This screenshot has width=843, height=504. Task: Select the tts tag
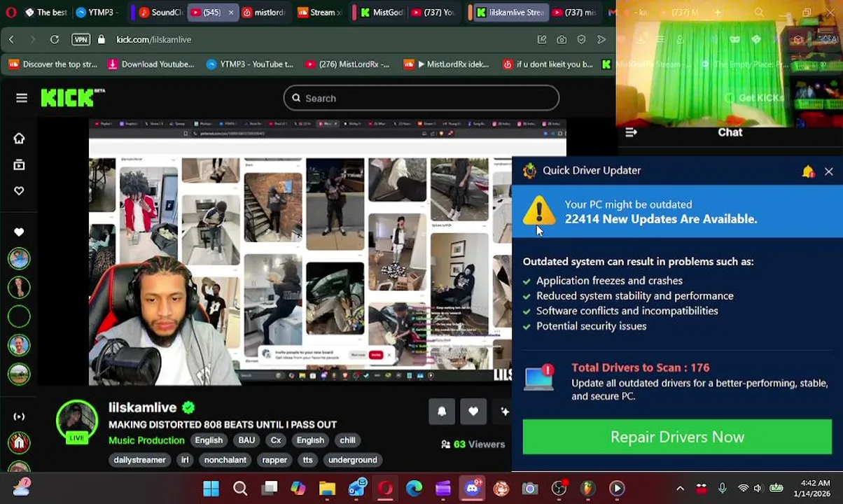[x=307, y=460]
